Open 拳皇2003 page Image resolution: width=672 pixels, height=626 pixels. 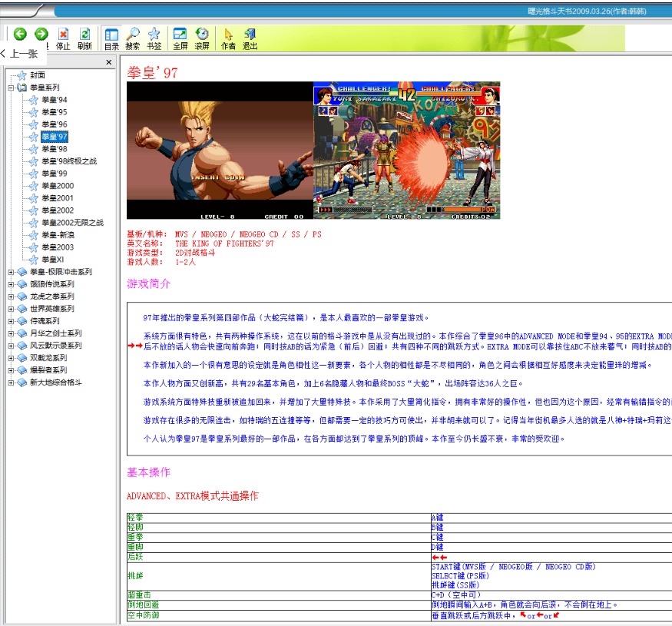[x=58, y=247]
